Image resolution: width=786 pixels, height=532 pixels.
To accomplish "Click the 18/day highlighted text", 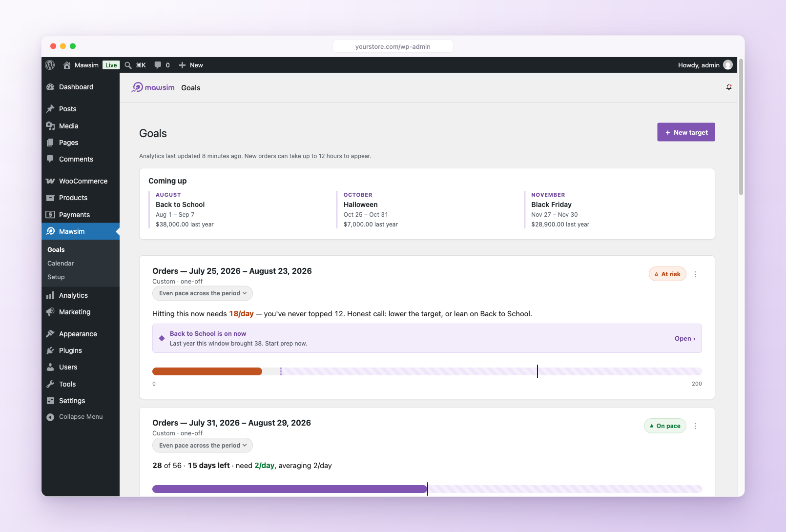I will coord(241,314).
